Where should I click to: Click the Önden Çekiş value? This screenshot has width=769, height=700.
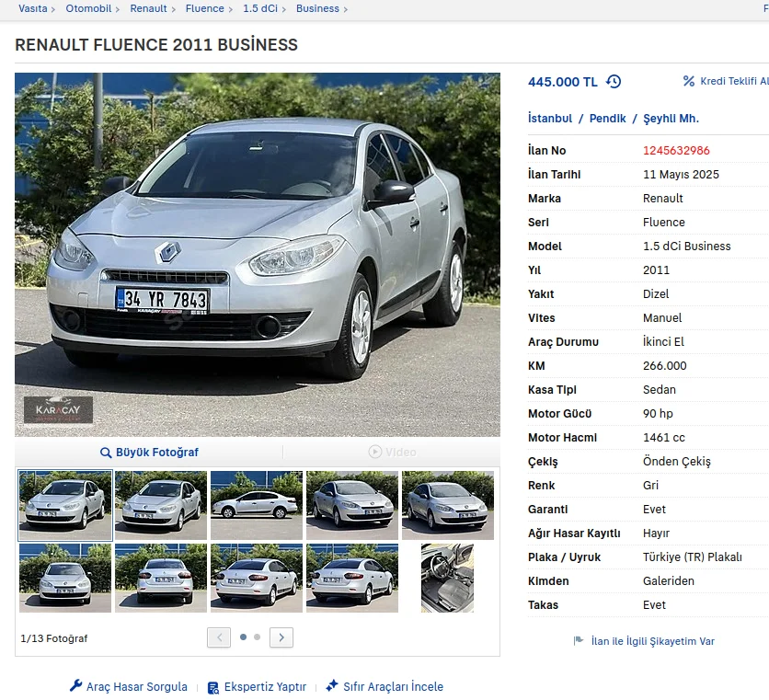tap(677, 462)
